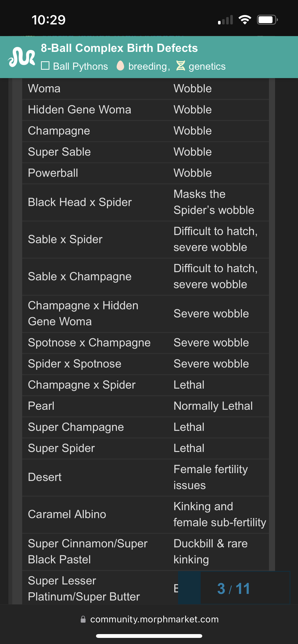
Task: Tap the DNA icon beside genetics tag
Action: (181, 66)
